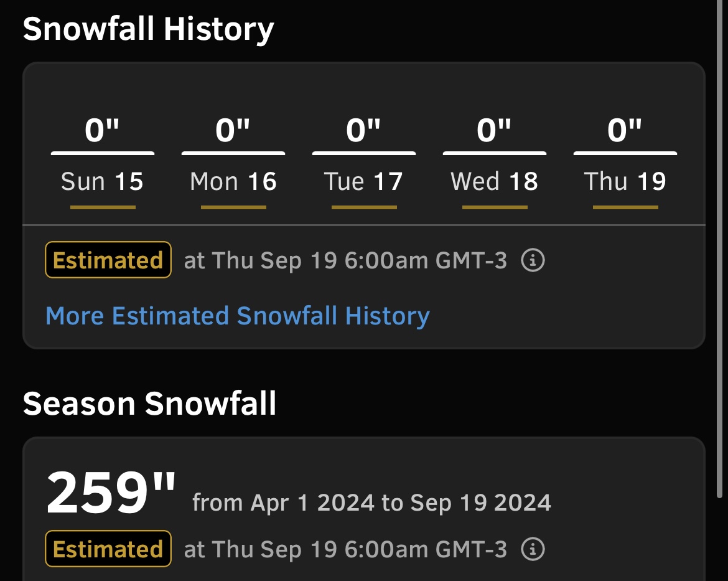Tap the Estimated badge under Season Snowfall
728x581 pixels.
click(x=108, y=549)
